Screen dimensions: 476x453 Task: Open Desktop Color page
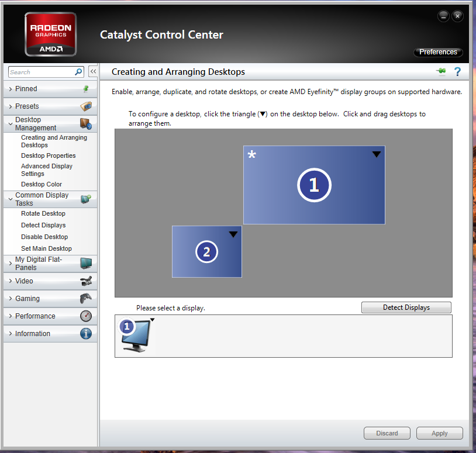(42, 184)
